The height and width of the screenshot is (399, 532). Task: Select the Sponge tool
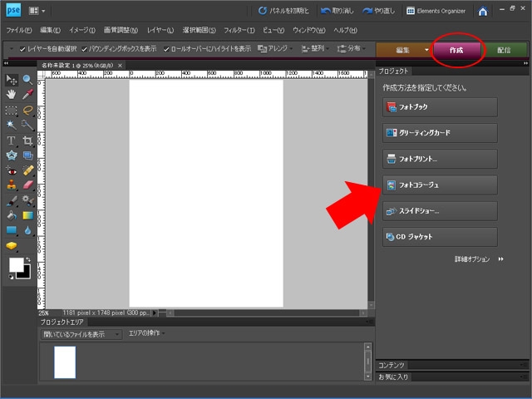click(11, 246)
